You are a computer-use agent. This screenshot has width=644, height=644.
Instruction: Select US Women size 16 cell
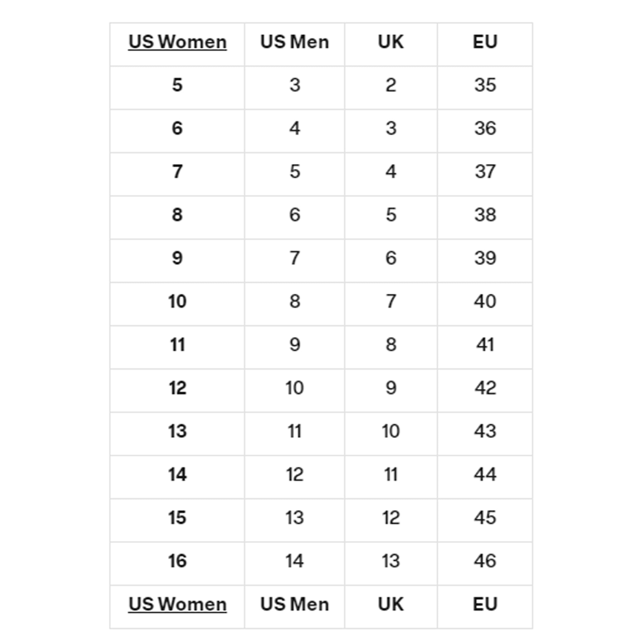(177, 561)
